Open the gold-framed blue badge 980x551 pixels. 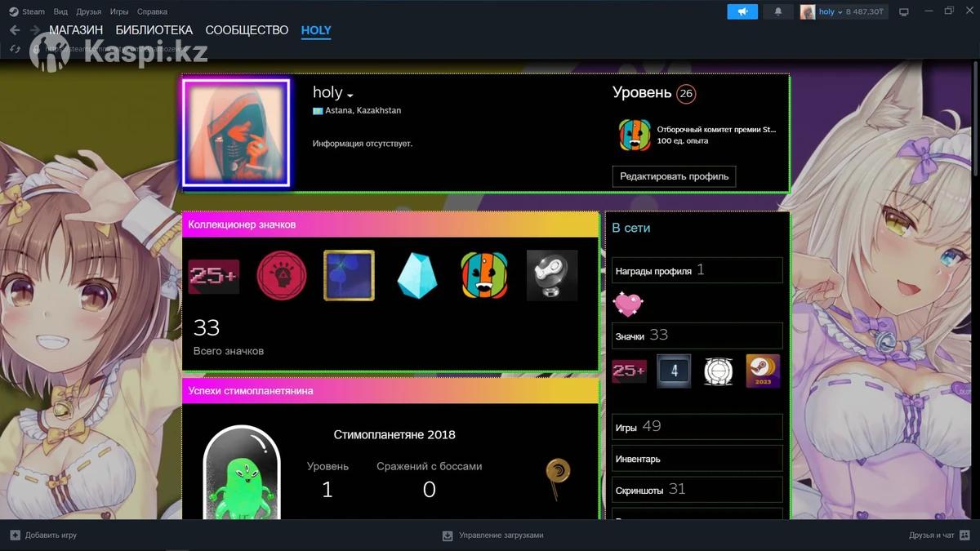coord(349,276)
